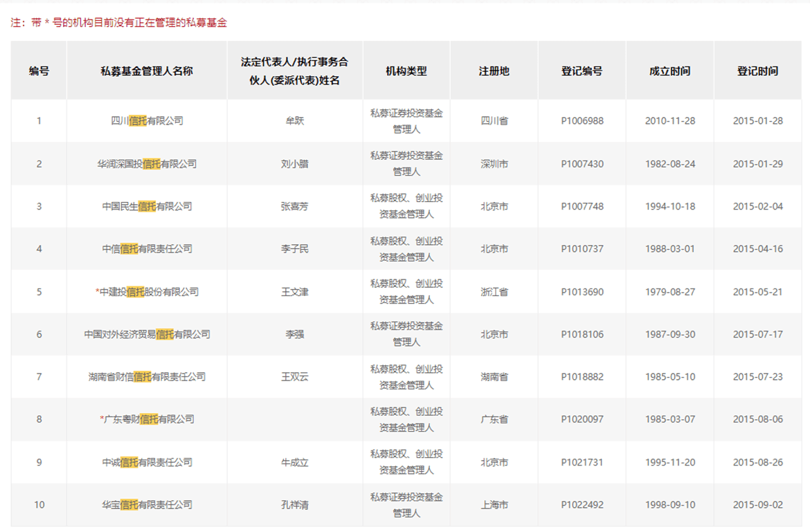Click the 编号 column header
This screenshot has width=810, height=532.
[x=39, y=71]
